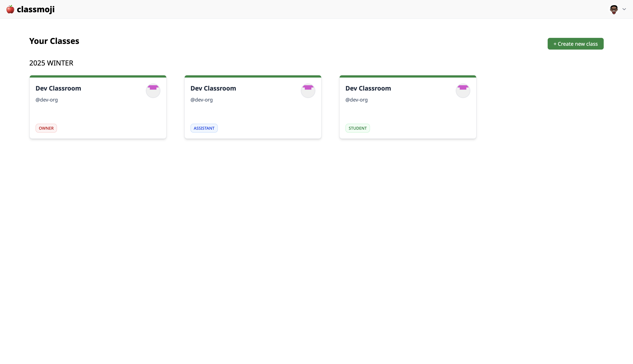Click the Create new class button
633x364 pixels.
[x=575, y=44]
